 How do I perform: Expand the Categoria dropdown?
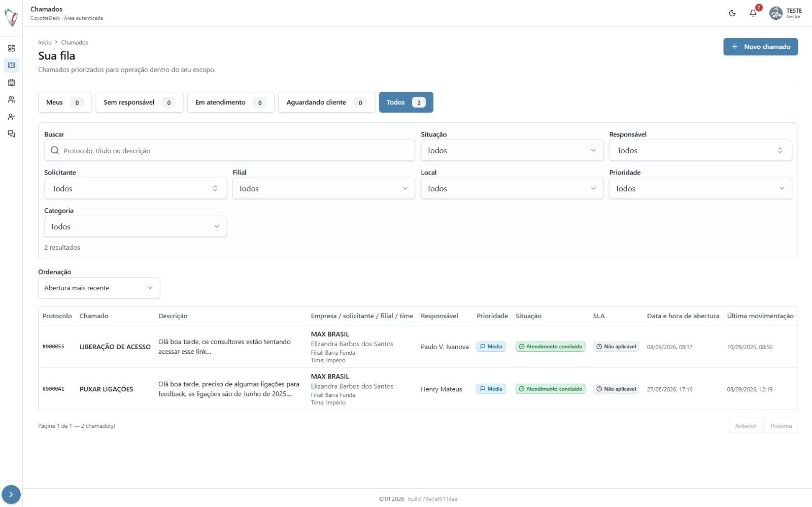[136, 226]
